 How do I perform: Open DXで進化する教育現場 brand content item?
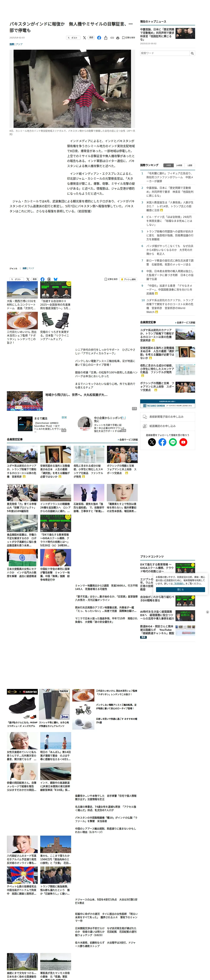[167, 568]
